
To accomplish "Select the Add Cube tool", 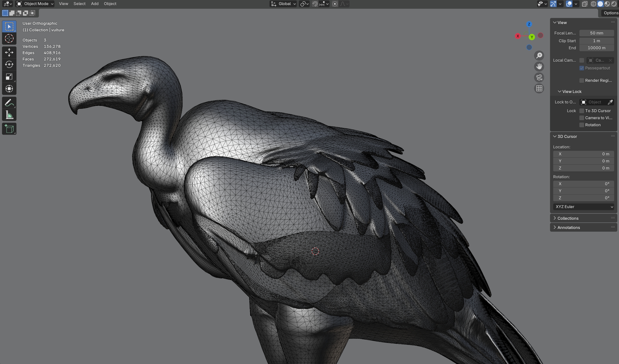I will tap(9, 129).
